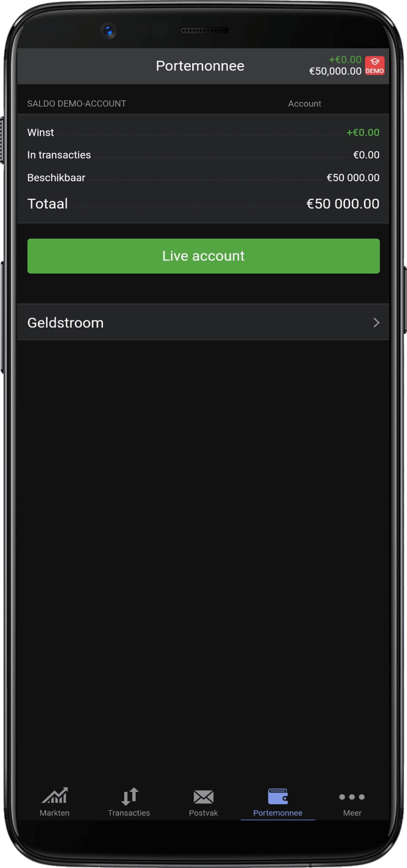Image resolution: width=407 pixels, height=868 pixels.
Task: Tap the In transacties row
Action: coord(203,155)
